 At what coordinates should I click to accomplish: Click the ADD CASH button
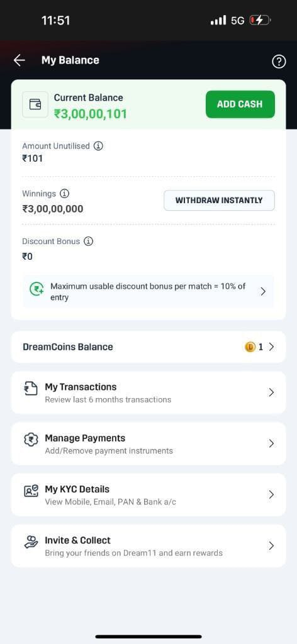pos(240,104)
